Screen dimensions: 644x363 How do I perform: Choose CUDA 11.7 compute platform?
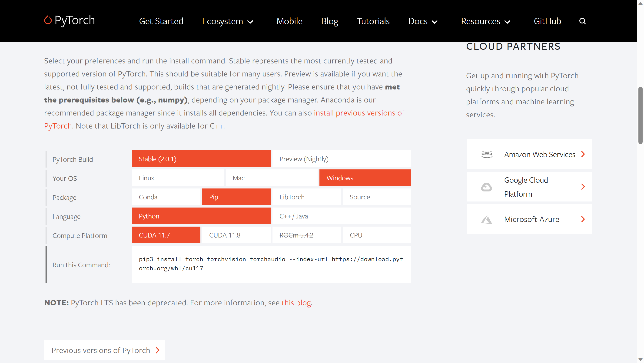click(x=166, y=235)
